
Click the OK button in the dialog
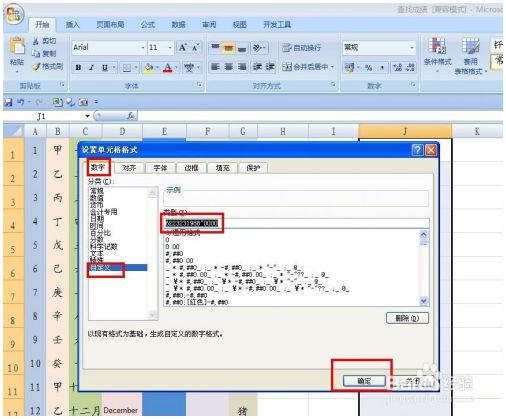point(364,381)
